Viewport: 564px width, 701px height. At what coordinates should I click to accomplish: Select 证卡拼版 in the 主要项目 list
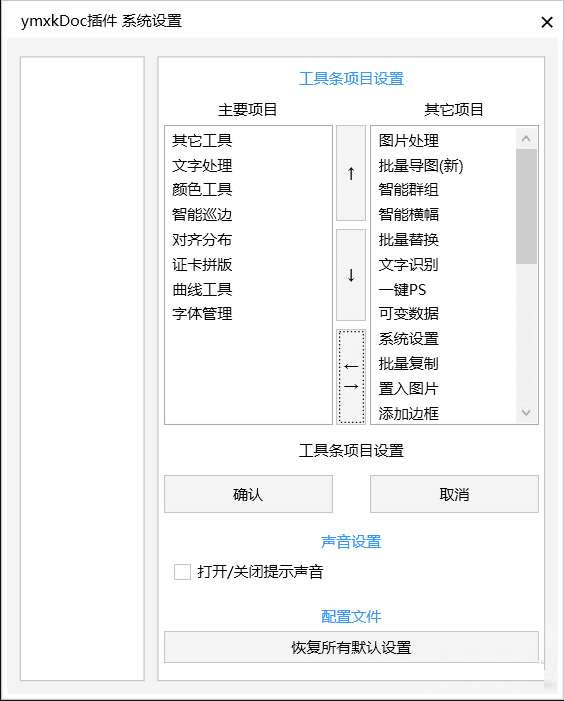[202, 265]
